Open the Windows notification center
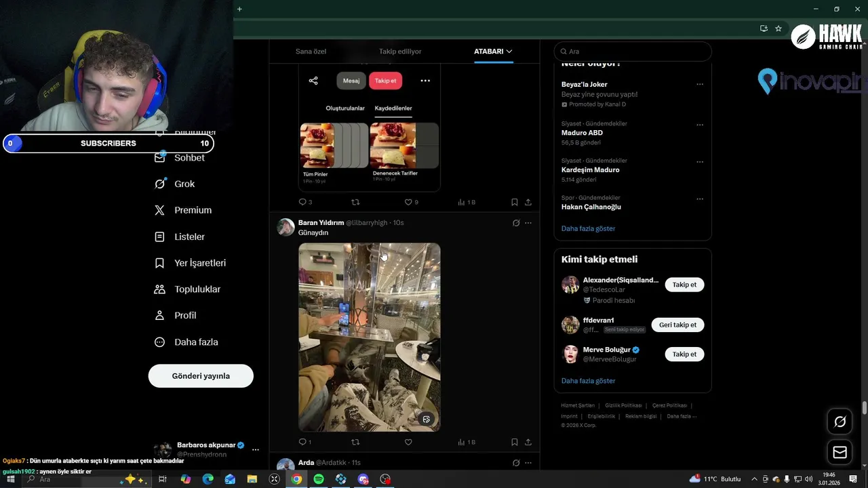This screenshot has width=868, height=488. coord(853,479)
